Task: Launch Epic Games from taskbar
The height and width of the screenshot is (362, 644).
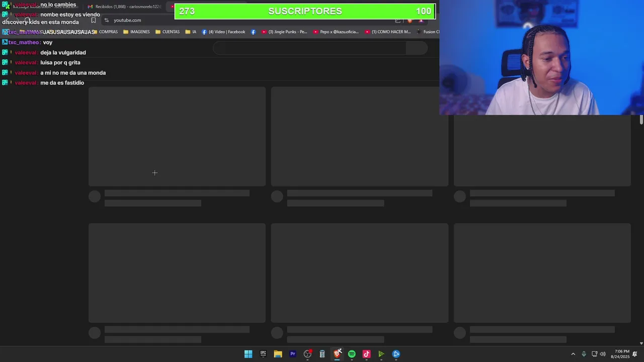Action: point(263,354)
